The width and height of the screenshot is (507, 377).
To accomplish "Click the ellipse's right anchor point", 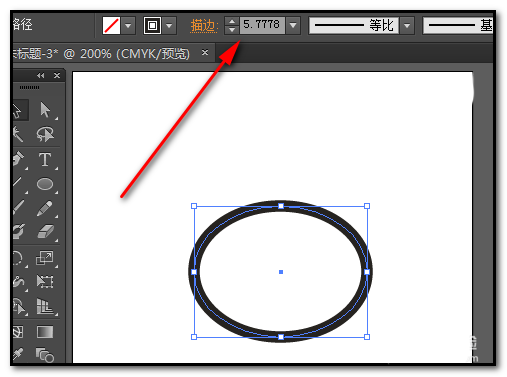I will 367,272.
